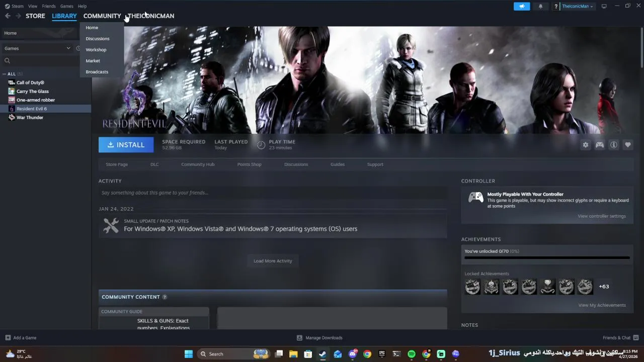This screenshot has width=644, height=362.
Task: Enter Big Picture mode via monitor icon
Action: (x=604, y=6)
